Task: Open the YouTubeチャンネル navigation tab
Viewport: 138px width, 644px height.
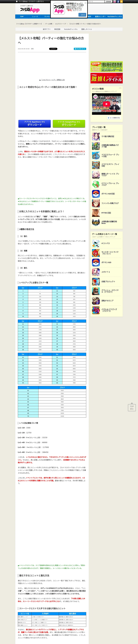Action: (x=115, y=17)
